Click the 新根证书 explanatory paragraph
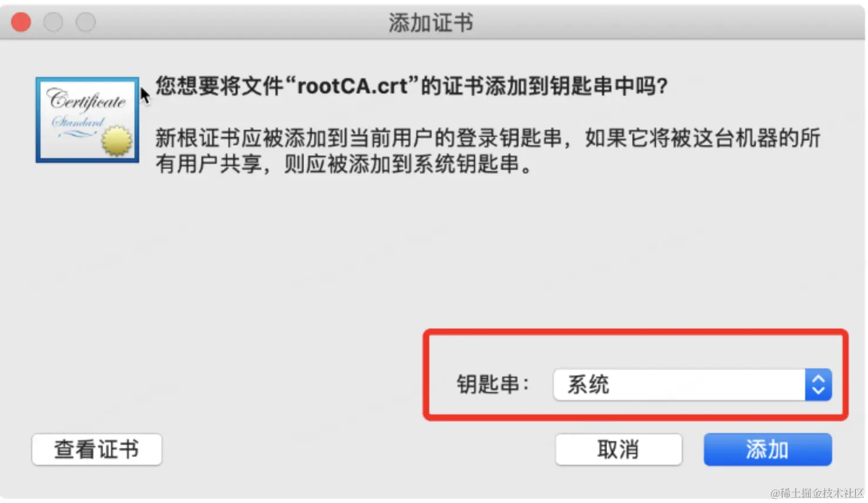Screen dimensions: 868x503 coord(487,151)
